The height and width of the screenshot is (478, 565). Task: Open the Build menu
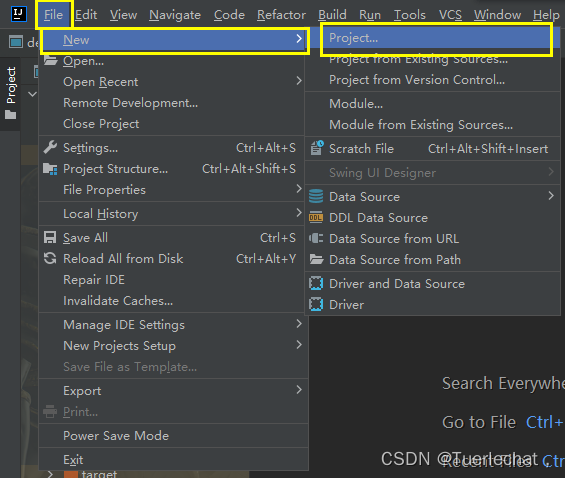coord(332,15)
